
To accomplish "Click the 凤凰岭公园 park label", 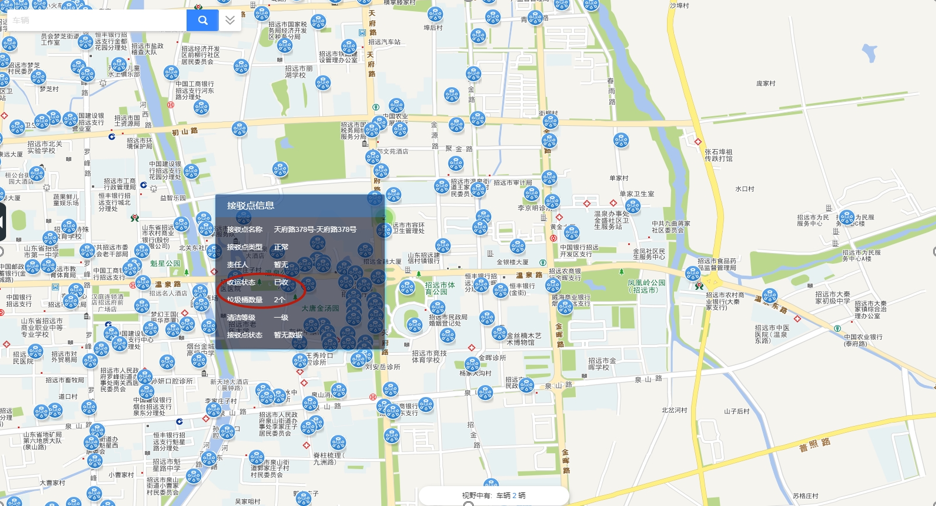I will [x=645, y=284].
